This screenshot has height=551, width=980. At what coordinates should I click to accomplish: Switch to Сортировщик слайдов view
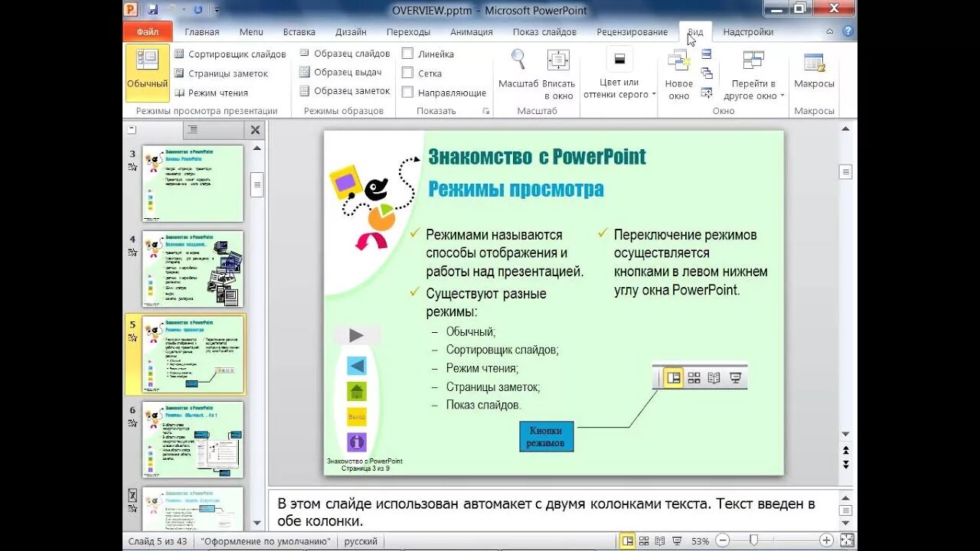[x=230, y=54]
